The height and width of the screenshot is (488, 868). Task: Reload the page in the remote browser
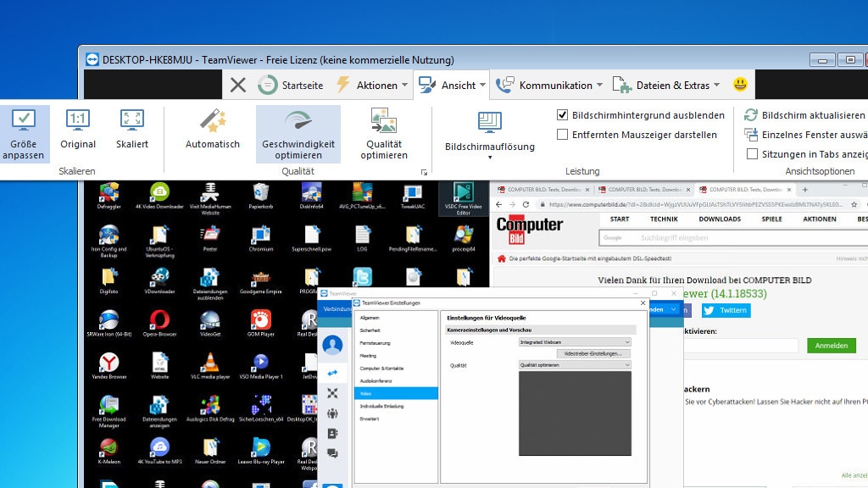point(526,204)
